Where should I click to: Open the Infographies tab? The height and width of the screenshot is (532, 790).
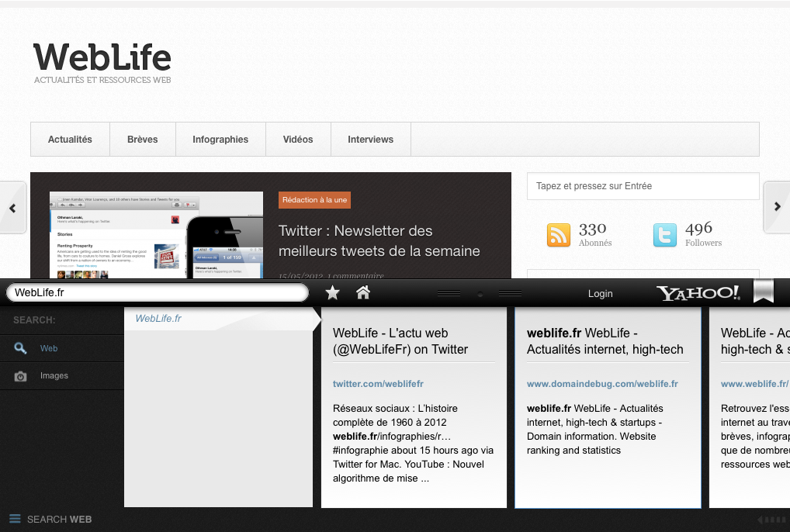click(x=220, y=140)
